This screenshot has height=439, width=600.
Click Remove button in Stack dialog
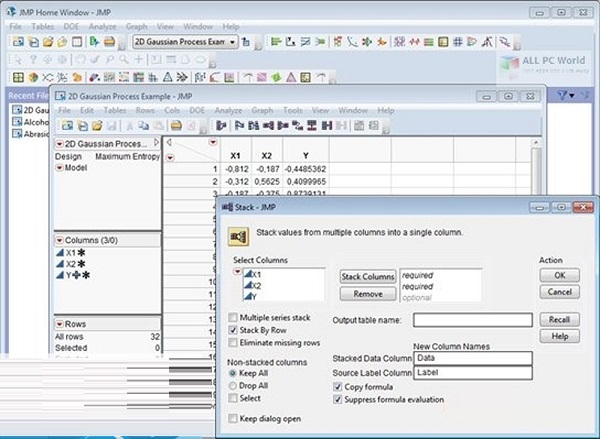pos(368,294)
